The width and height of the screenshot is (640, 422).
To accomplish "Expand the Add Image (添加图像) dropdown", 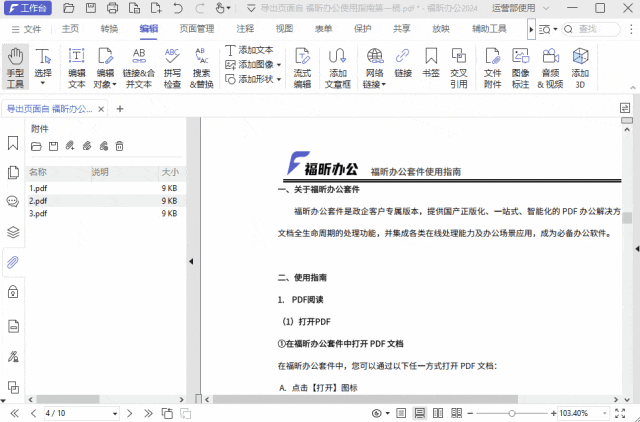I will click(279, 65).
